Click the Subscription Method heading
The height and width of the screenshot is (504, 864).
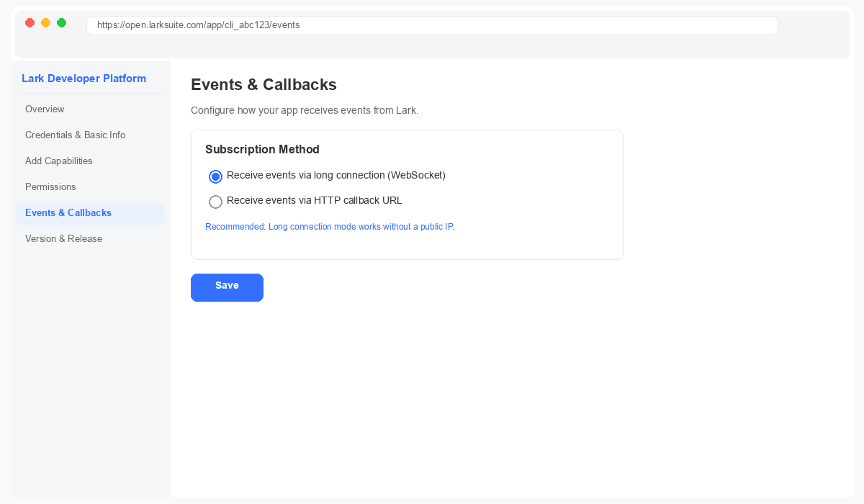coord(262,150)
